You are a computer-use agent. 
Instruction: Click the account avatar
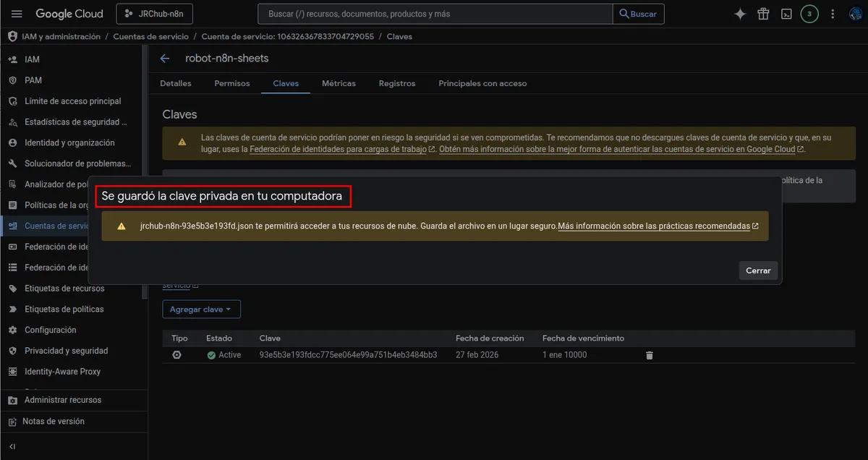tap(856, 14)
